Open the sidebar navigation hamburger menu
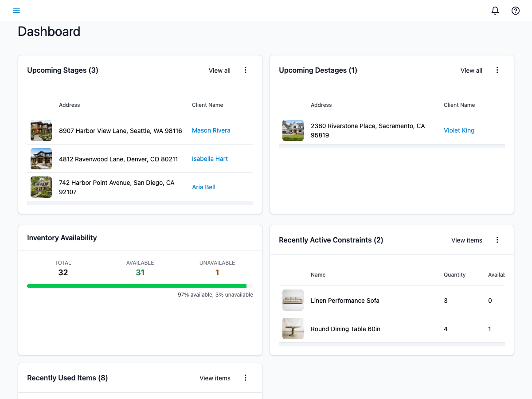The image size is (532, 399). 16,10
